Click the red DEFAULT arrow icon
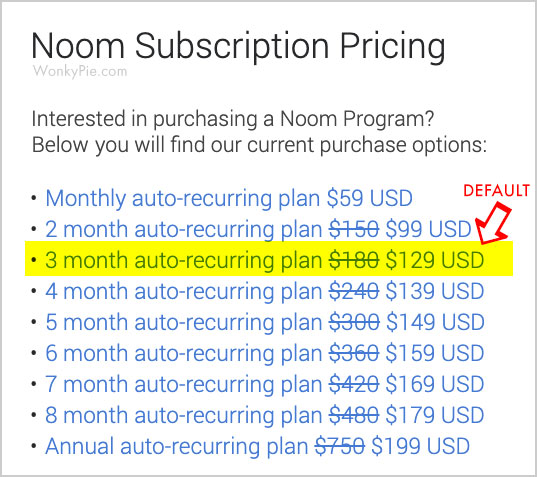This screenshot has width=537, height=477. pos(493,223)
